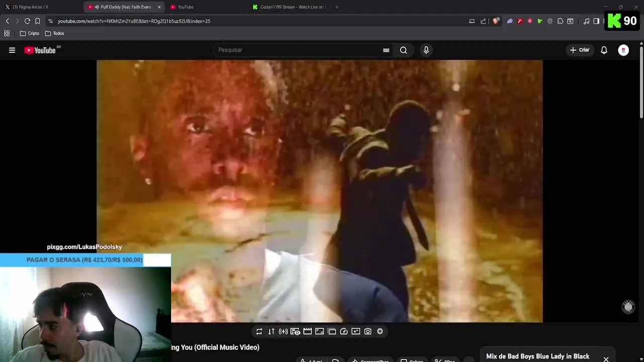Open the music note media control
Image resolution: width=644 pixels, height=362 pixels.
587,21
